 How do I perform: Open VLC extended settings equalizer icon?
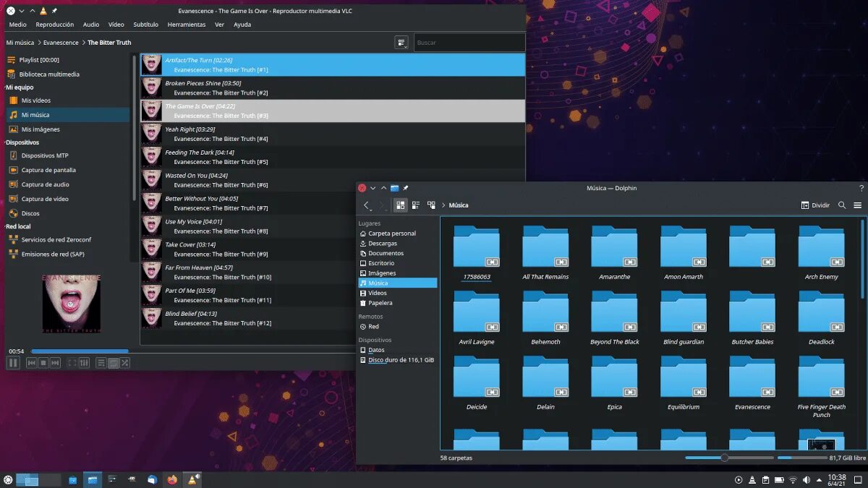click(84, 363)
